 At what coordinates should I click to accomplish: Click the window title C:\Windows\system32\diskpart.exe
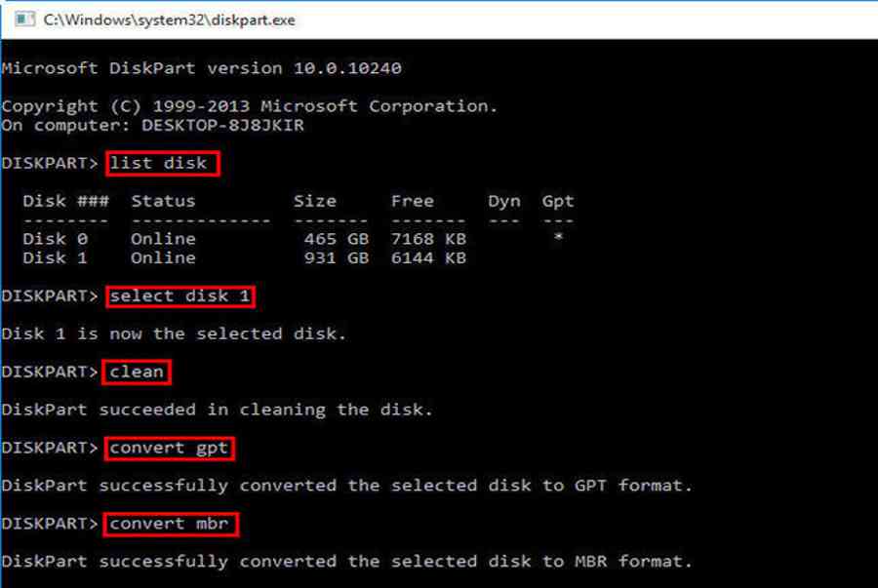(x=169, y=20)
